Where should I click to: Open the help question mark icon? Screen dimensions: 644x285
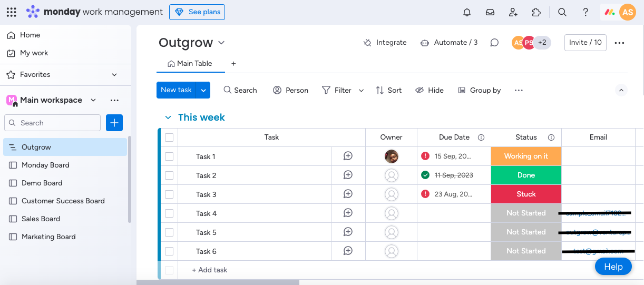pyautogui.click(x=586, y=12)
